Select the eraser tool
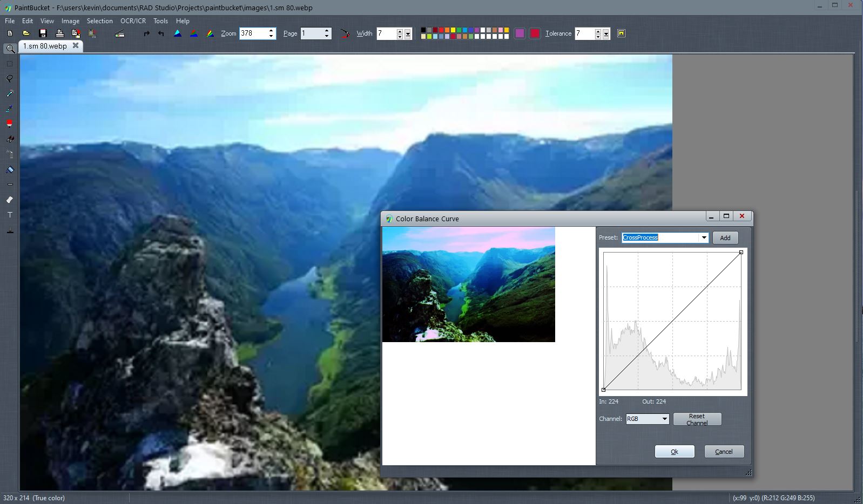Screen dimensions: 863x504 pos(10,200)
